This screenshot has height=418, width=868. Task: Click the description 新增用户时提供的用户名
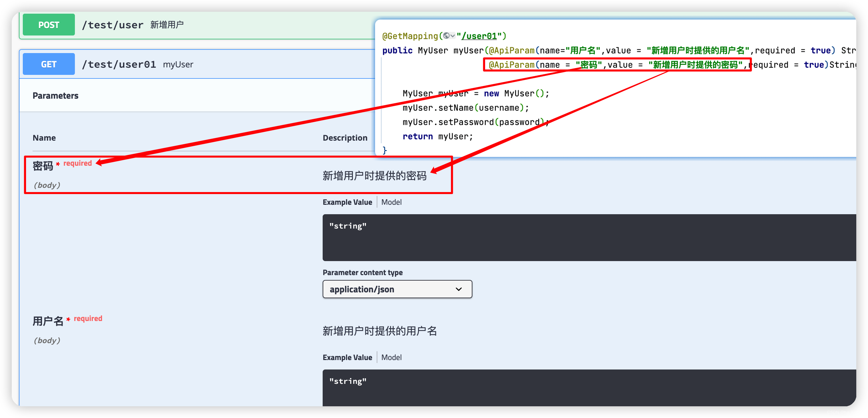[379, 331]
